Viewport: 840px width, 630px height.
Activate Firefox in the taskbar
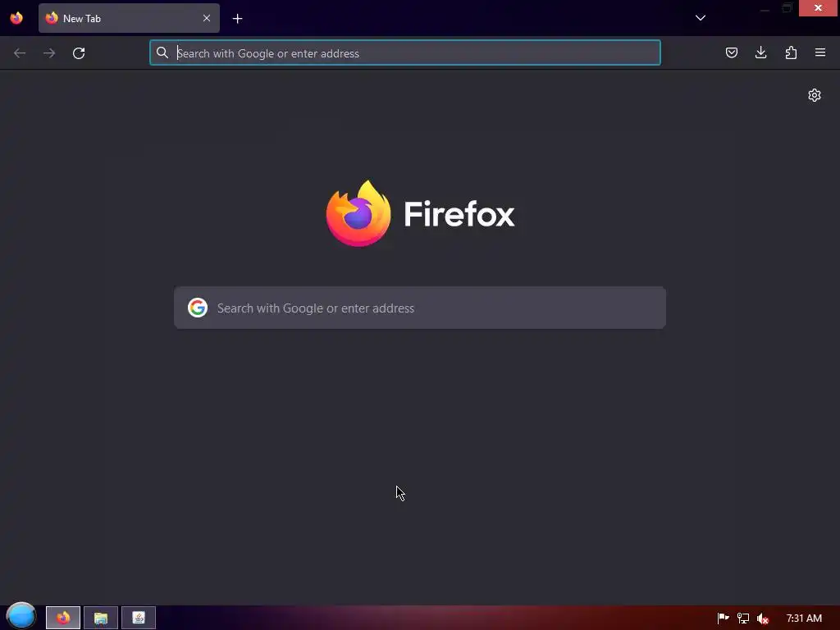[x=63, y=618]
